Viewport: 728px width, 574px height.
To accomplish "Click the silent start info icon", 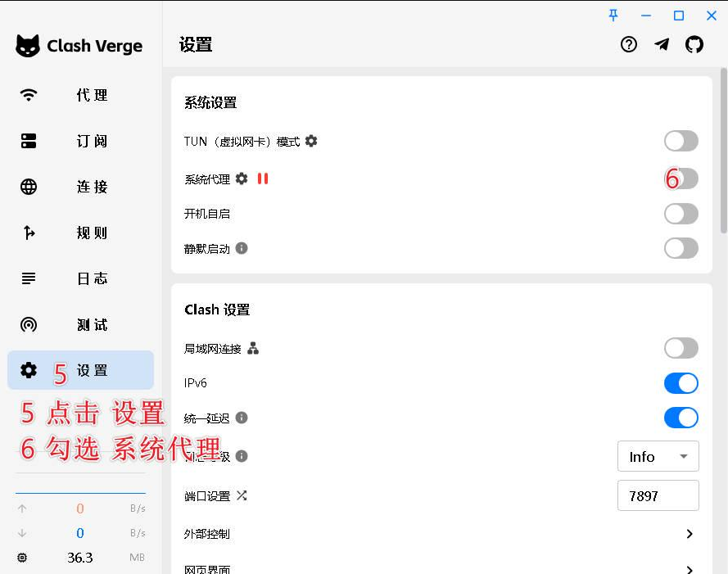I will tap(242, 248).
